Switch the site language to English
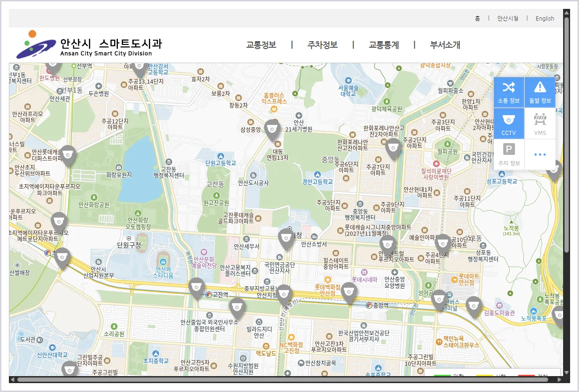Screen dimensions: 579x392 (545, 18)
